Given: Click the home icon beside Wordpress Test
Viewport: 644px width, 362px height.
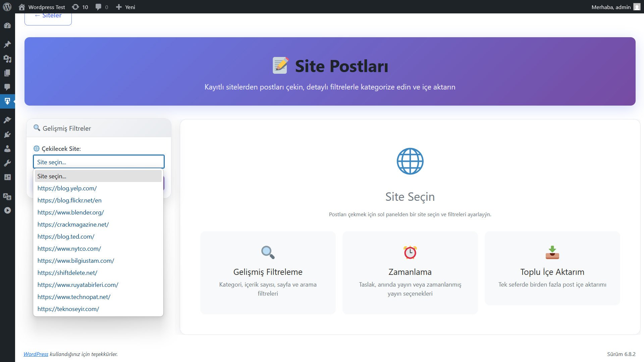Looking at the screenshot, I should click(22, 7).
